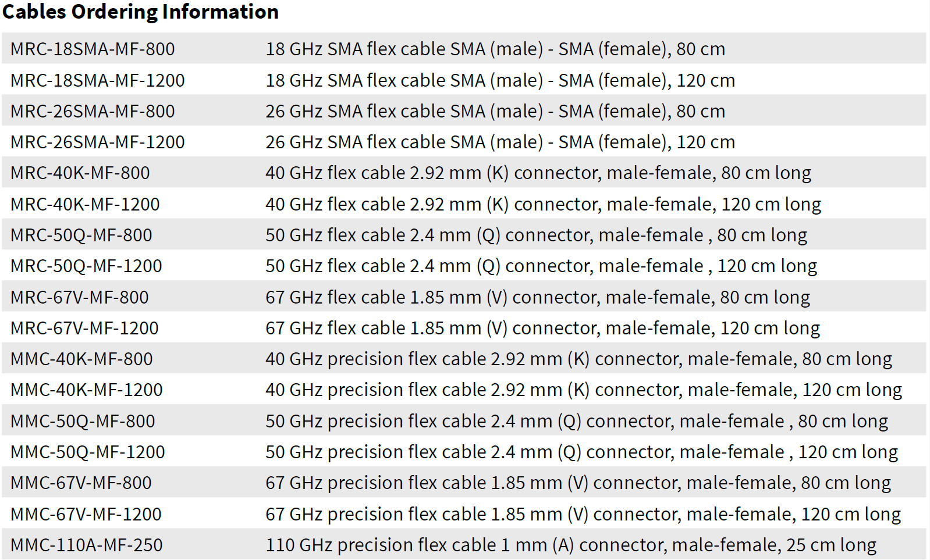Select the MMC-40K-MF-800 part number
This screenshot has height=560, width=930.
click(81, 359)
